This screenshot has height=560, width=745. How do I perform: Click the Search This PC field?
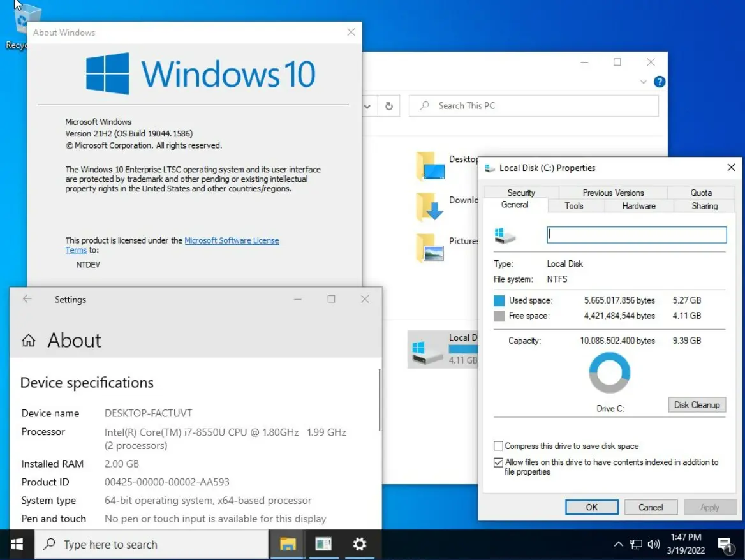[534, 106]
